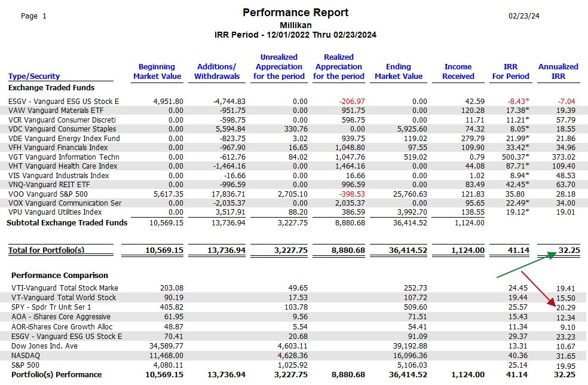This screenshot has width=588, height=385.
Task: Click the VOO additions value 17,836.71
Action: click(x=228, y=194)
